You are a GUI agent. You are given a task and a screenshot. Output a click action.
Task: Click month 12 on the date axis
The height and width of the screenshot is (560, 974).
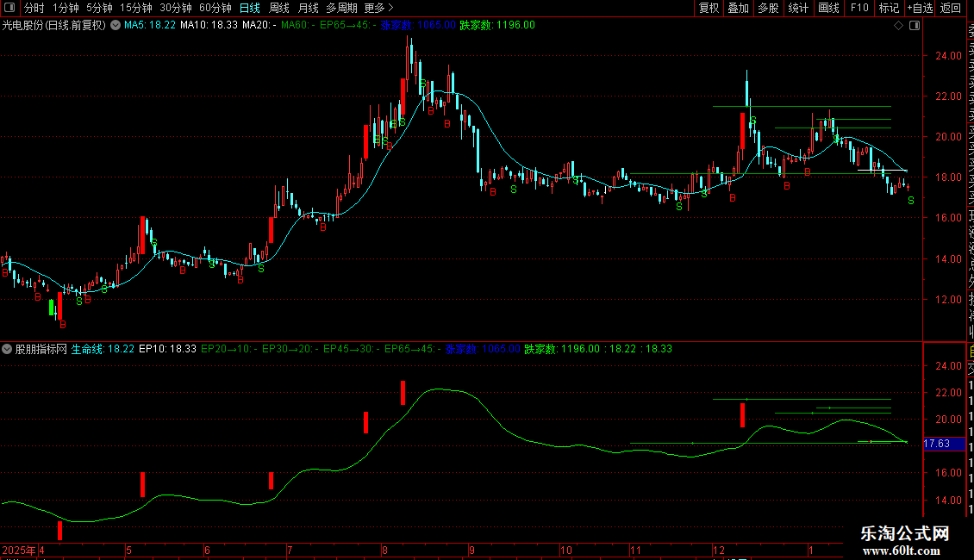coord(719,551)
